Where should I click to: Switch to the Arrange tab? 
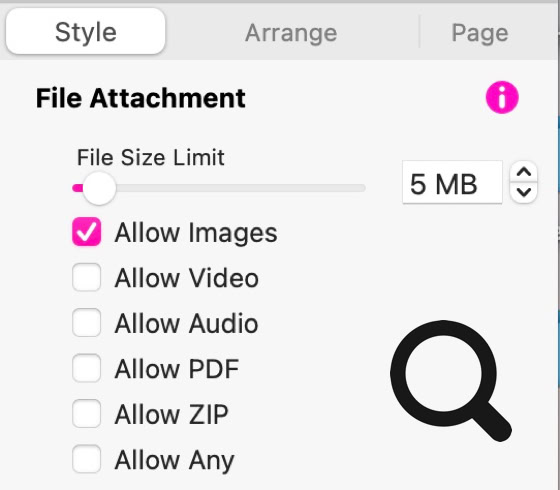click(x=291, y=32)
